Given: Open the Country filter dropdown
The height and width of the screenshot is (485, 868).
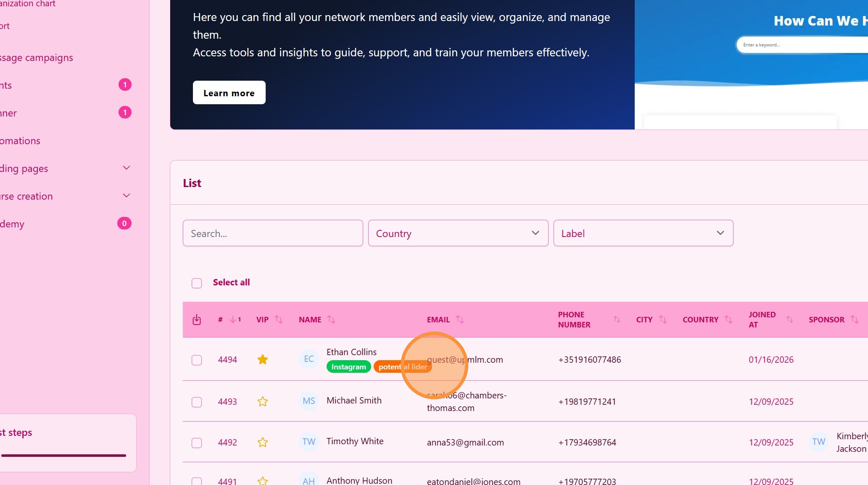Looking at the screenshot, I should [458, 233].
